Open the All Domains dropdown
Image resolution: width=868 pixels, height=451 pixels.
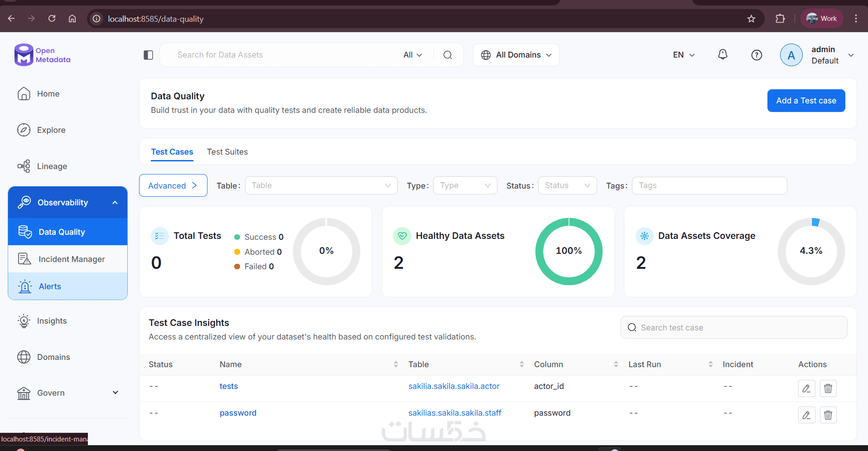[516, 55]
